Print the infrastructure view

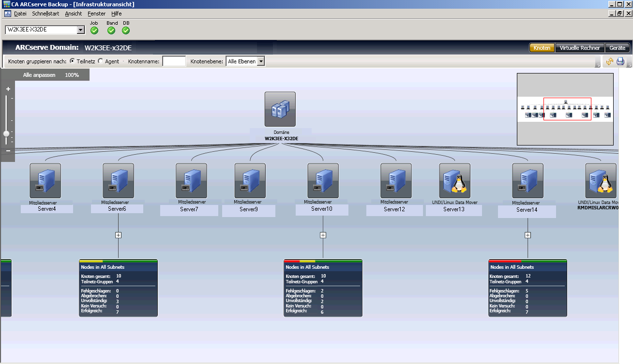point(620,61)
